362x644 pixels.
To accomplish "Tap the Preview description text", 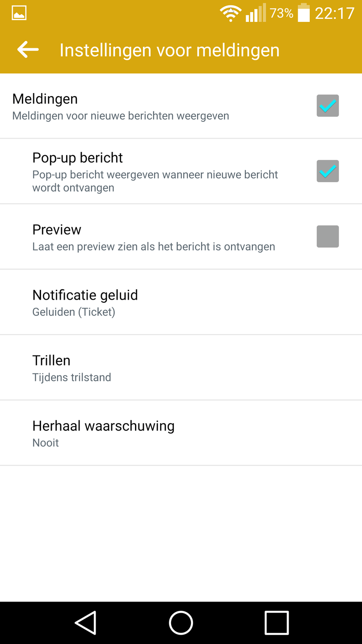I will pos(153,247).
